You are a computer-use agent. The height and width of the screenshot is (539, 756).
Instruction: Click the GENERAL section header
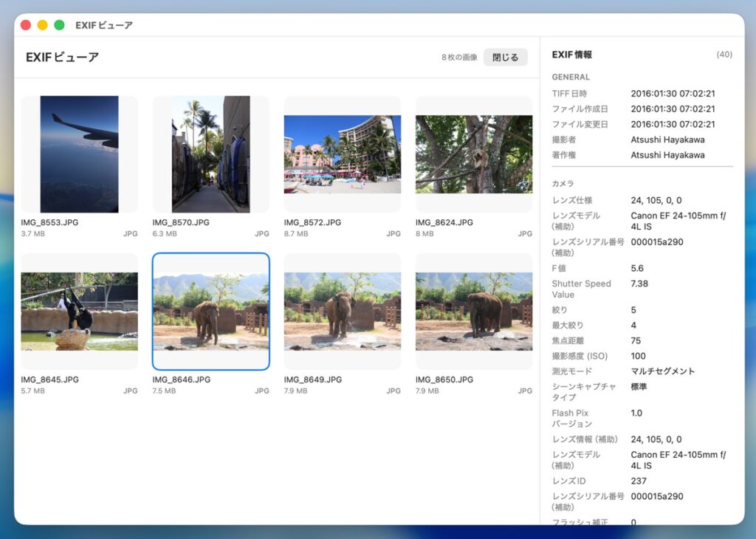click(571, 77)
